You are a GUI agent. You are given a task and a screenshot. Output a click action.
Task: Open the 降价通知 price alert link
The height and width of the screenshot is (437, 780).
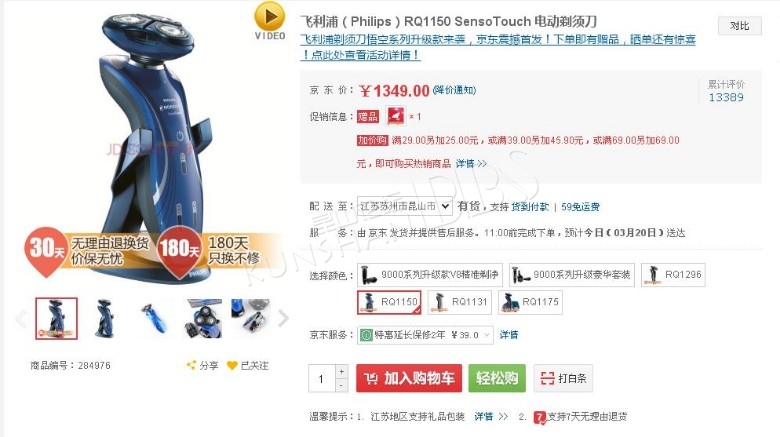point(454,90)
